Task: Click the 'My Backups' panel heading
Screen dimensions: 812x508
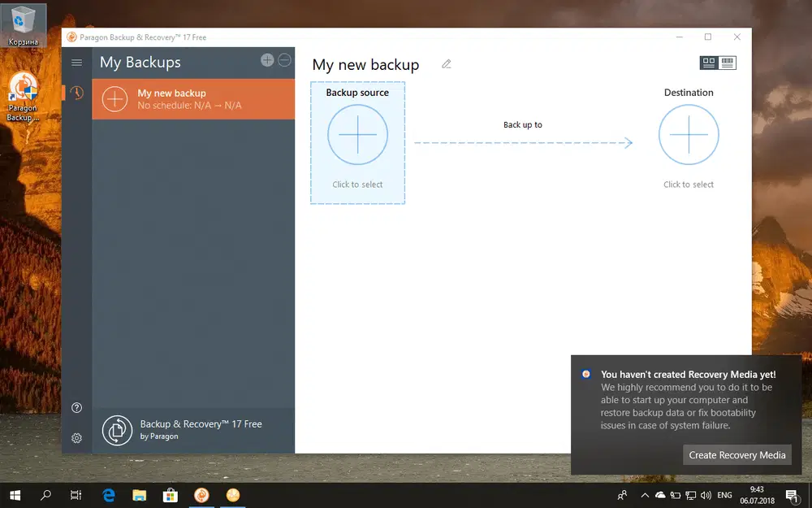Action: 140,63
